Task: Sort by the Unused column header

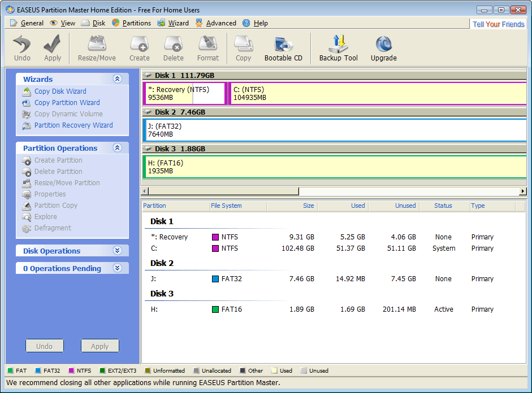Action: coord(393,206)
